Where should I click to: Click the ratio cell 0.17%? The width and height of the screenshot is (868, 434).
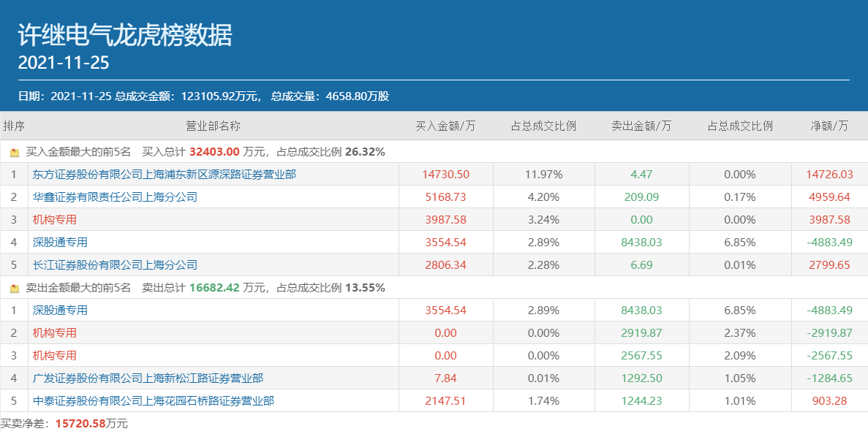tap(740, 197)
